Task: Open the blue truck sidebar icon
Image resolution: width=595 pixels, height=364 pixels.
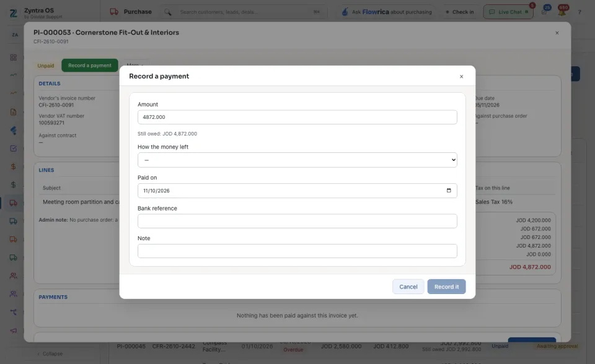Action: (13, 221)
